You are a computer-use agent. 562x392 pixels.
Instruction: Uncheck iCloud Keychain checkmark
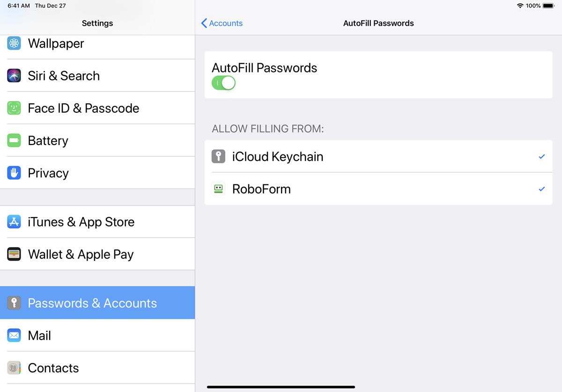coord(542,157)
